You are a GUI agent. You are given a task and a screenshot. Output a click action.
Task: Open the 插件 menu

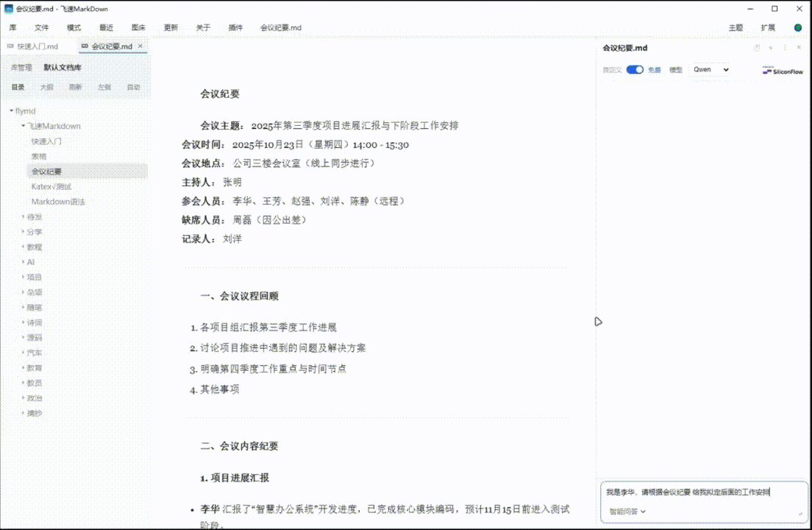(235, 28)
